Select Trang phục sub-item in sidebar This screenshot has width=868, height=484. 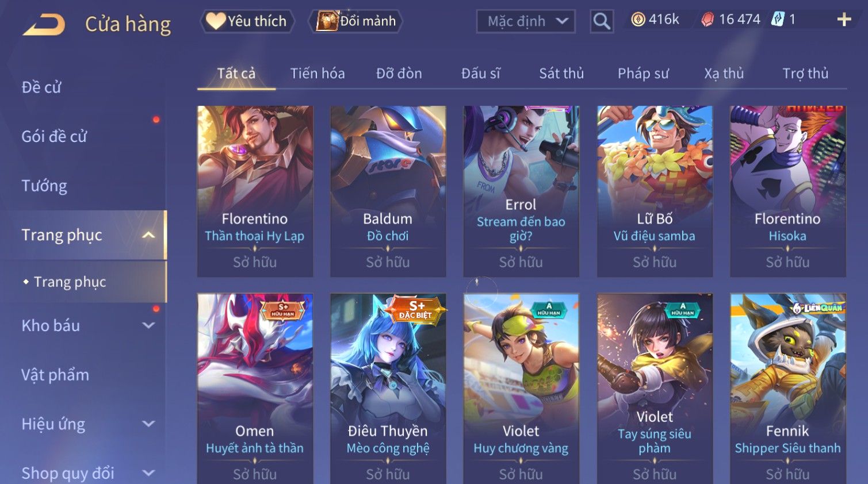click(x=70, y=282)
